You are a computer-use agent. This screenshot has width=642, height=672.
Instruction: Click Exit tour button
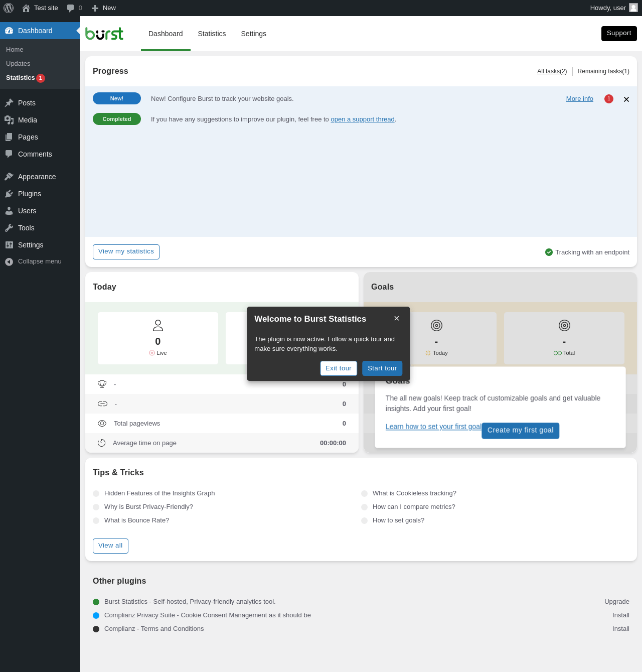point(339,368)
